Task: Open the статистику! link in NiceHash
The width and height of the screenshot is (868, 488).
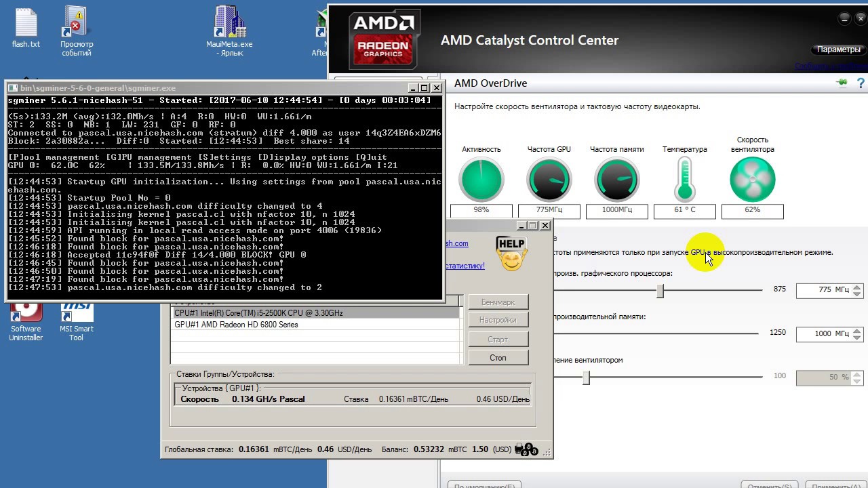Action: [x=465, y=266]
